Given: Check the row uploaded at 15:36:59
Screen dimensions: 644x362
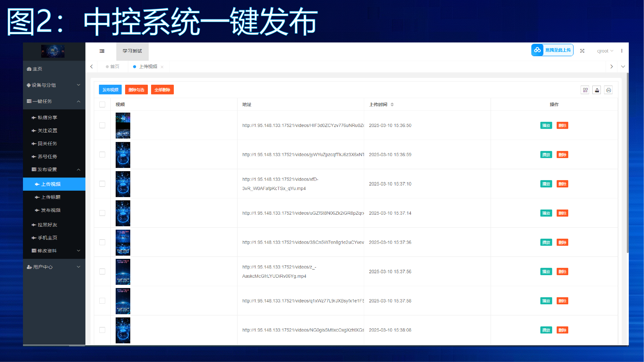Looking at the screenshot, I should click(x=102, y=155).
